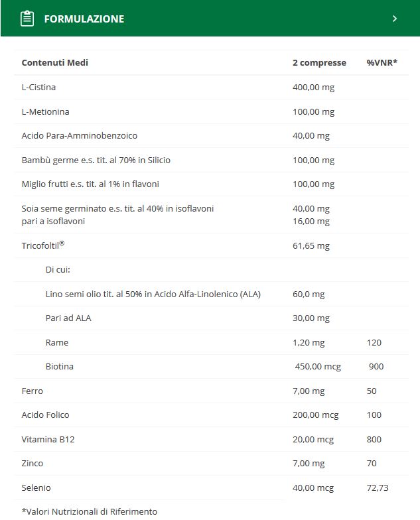The height and width of the screenshot is (520, 420).
Task: Expand the FORMULAZIONE chevron arrow
Action: pyautogui.click(x=394, y=19)
